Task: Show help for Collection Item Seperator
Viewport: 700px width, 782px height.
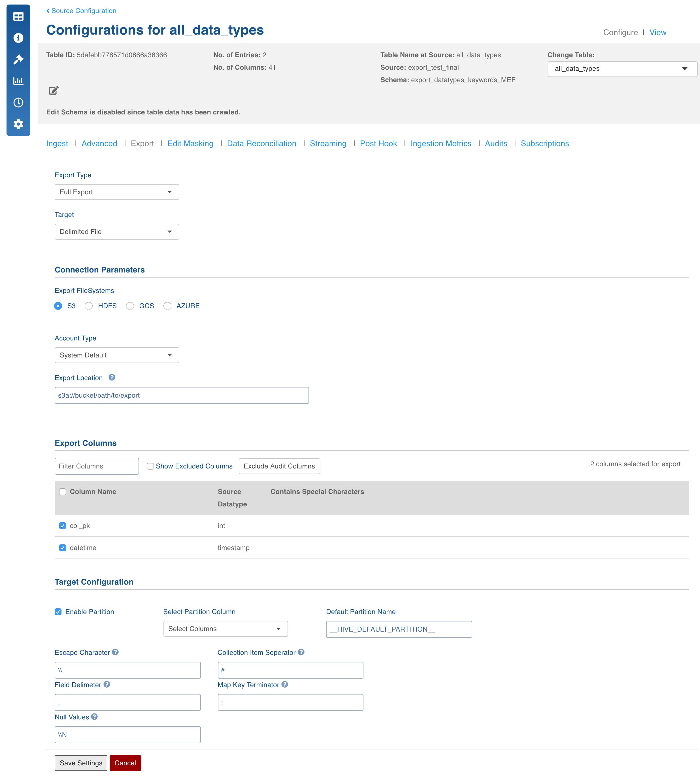Action: (301, 652)
